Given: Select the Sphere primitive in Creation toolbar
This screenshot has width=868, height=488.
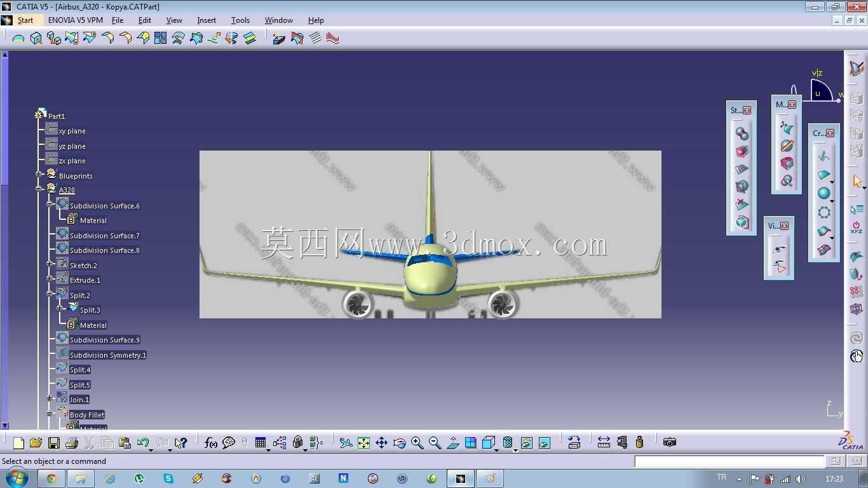Looking at the screenshot, I should pyautogui.click(x=824, y=193).
